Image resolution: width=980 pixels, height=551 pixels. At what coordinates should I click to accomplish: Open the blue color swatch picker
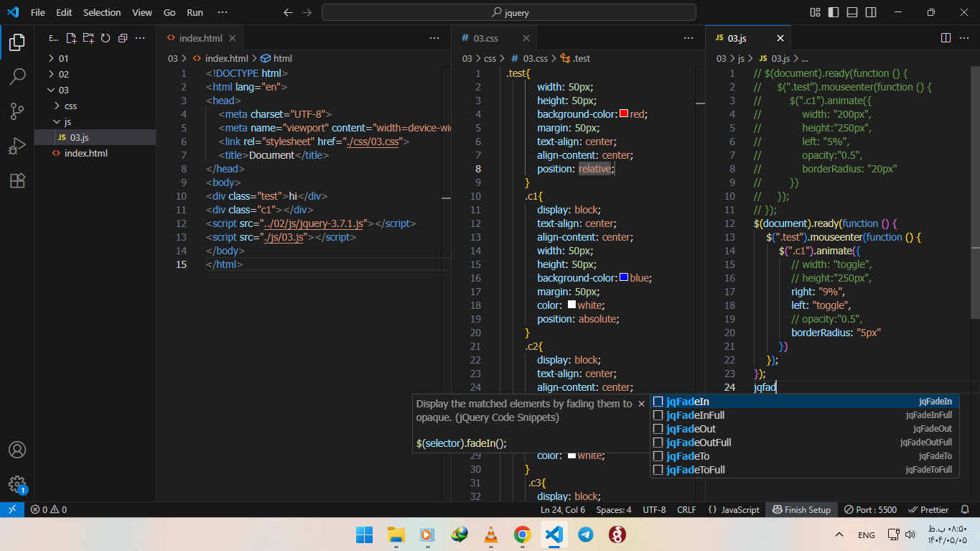coord(624,278)
